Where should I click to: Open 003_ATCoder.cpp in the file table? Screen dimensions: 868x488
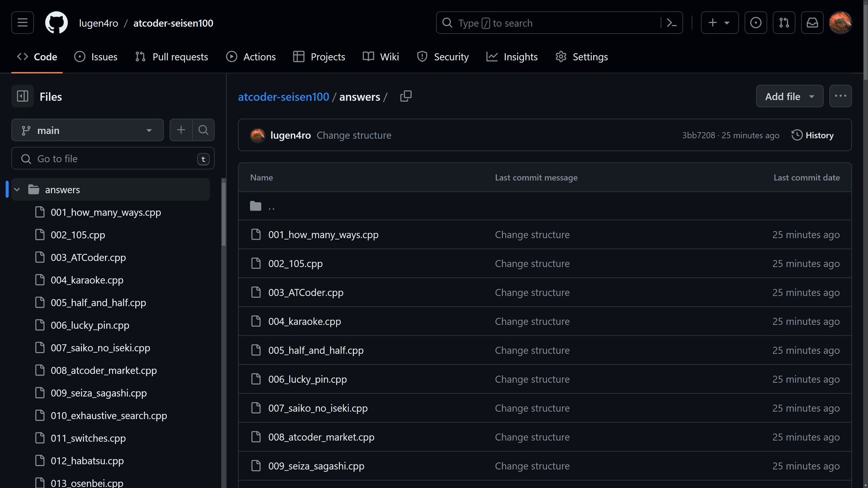(x=306, y=292)
